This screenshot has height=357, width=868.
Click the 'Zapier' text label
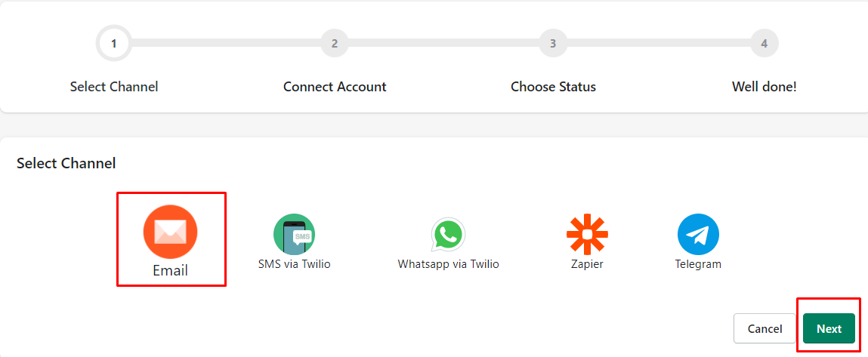(x=587, y=264)
